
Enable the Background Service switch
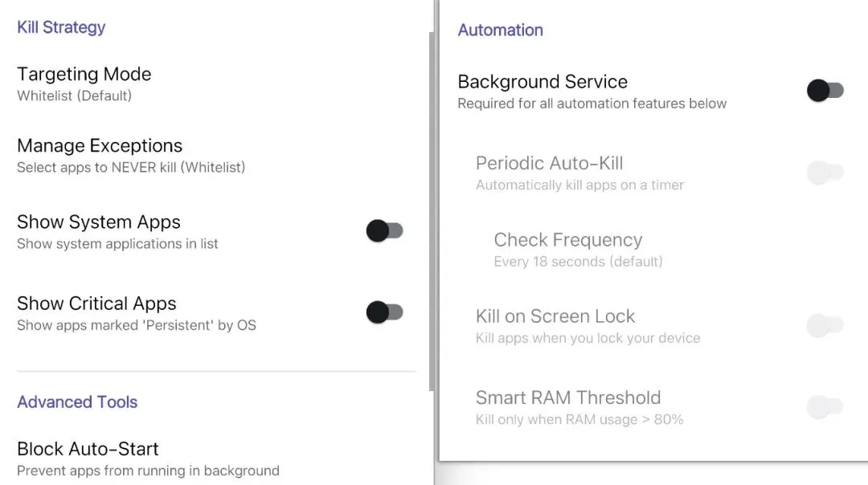[x=825, y=90]
